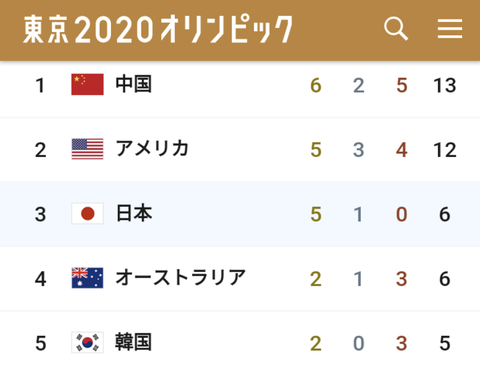Click the 東京2020オリンピック header title
Viewport: 480px width, 369px height.
tap(158, 29)
